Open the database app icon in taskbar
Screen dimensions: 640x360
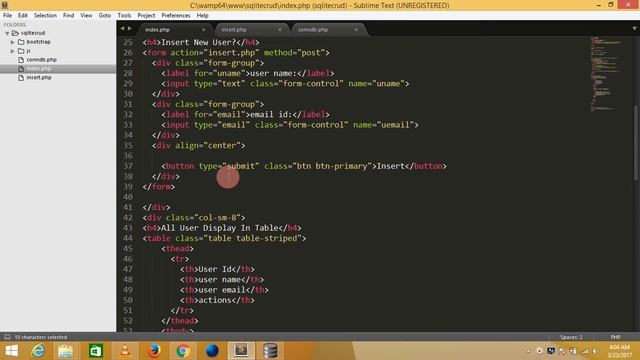270,351
